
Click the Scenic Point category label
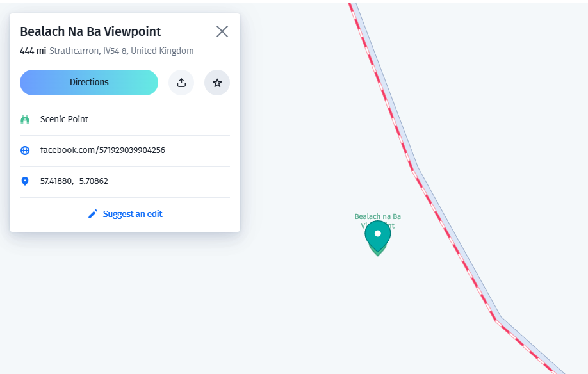(64, 119)
